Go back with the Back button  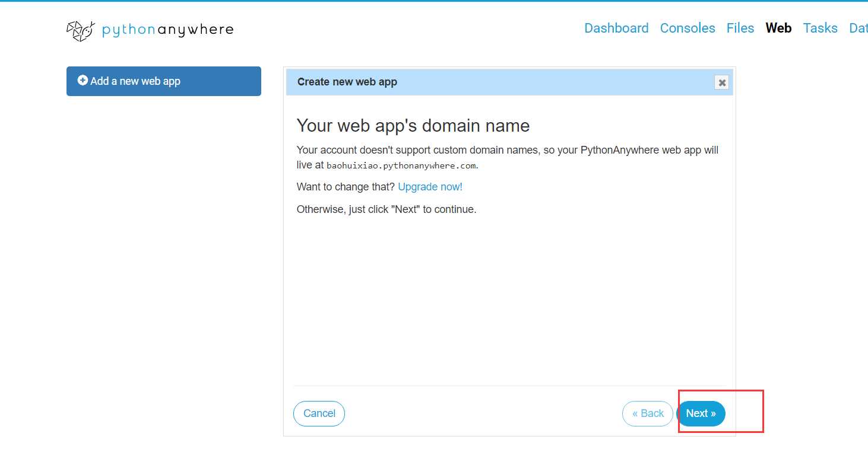(x=648, y=413)
